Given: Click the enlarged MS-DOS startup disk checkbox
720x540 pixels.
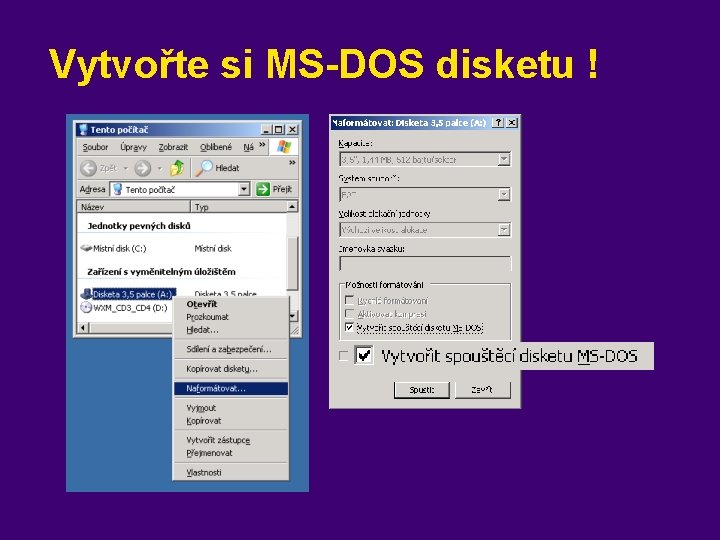Looking at the screenshot, I should 364,355.
